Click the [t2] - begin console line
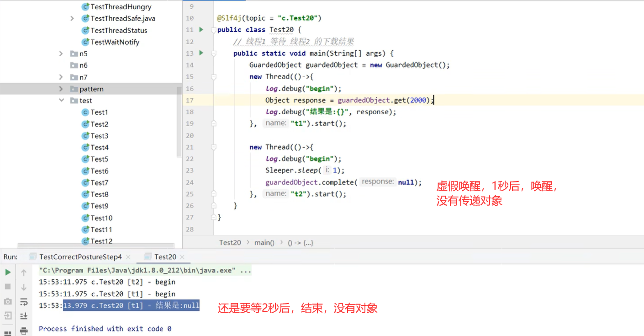This screenshot has width=644, height=336. (x=107, y=282)
